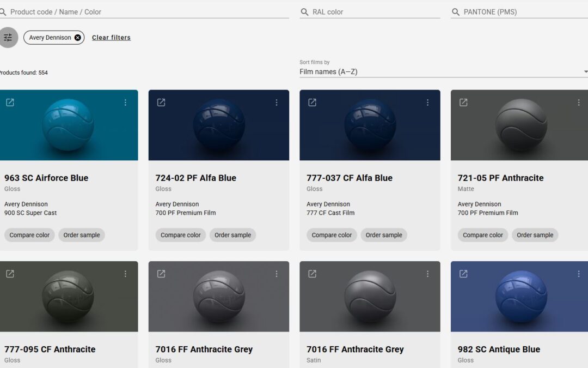This screenshot has height=368, width=588.
Task: Click the search magnifier icon for RAL color
Action: pos(304,12)
